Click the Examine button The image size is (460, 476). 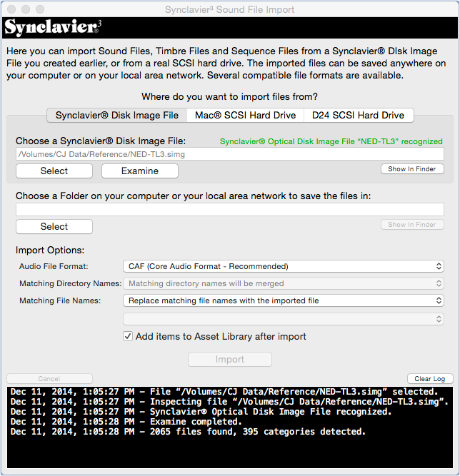coord(140,171)
